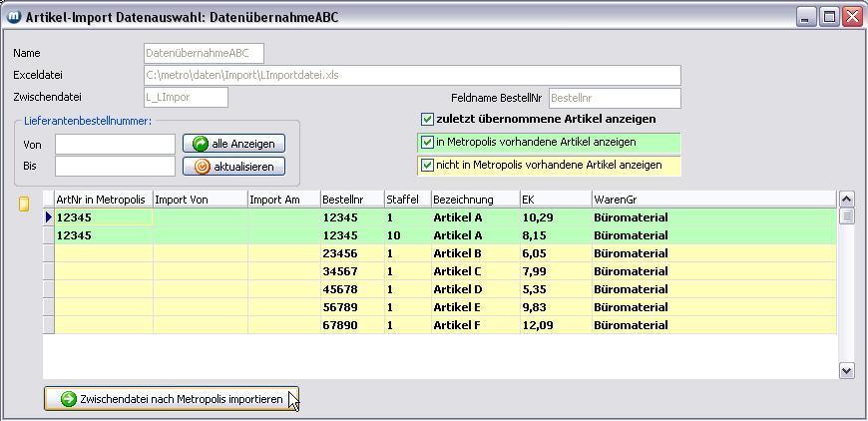Disable 'nicht in Metropolis vorhandene Artikel anzeigen'

coord(428,165)
